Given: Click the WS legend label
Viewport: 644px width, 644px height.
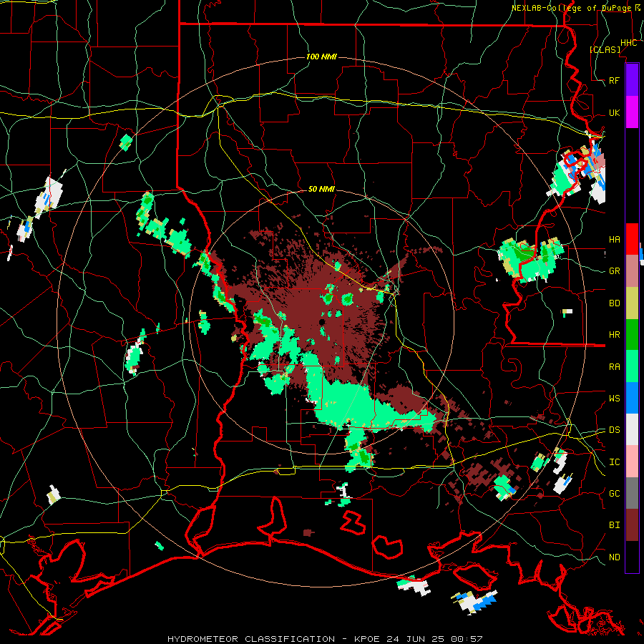Looking at the screenshot, I should 614,399.
